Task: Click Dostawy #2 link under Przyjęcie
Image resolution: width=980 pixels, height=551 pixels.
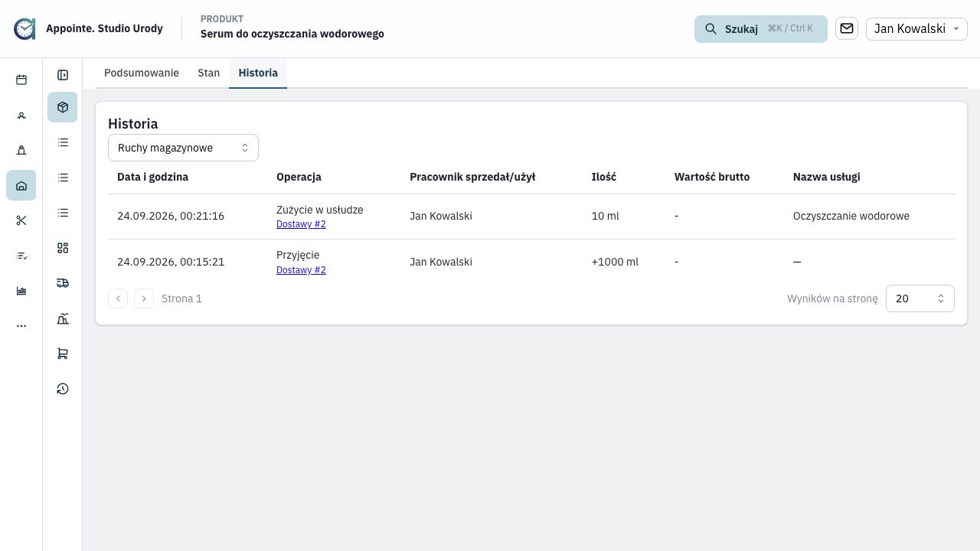Action: coord(301,270)
